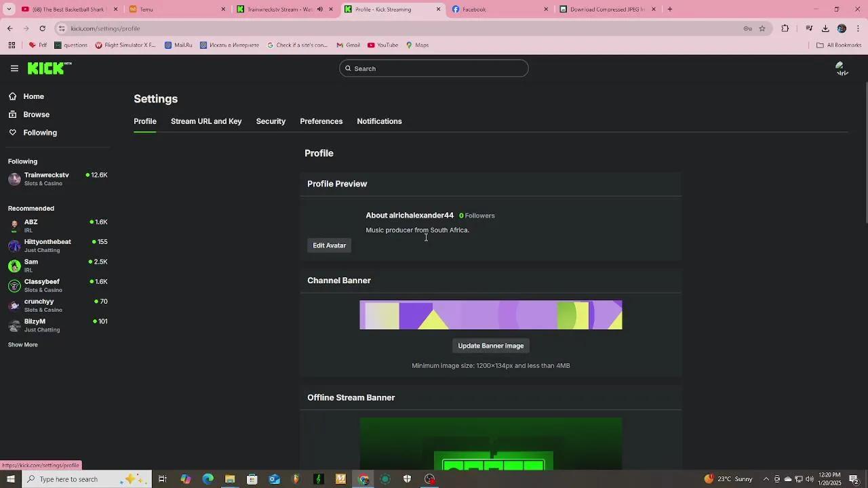Image resolution: width=868 pixels, height=488 pixels.
Task: Bookmark this page with star icon
Action: point(762,28)
